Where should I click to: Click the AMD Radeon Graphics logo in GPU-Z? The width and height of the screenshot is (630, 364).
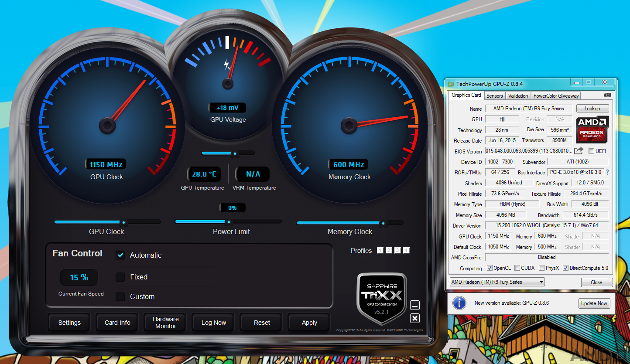[592, 129]
